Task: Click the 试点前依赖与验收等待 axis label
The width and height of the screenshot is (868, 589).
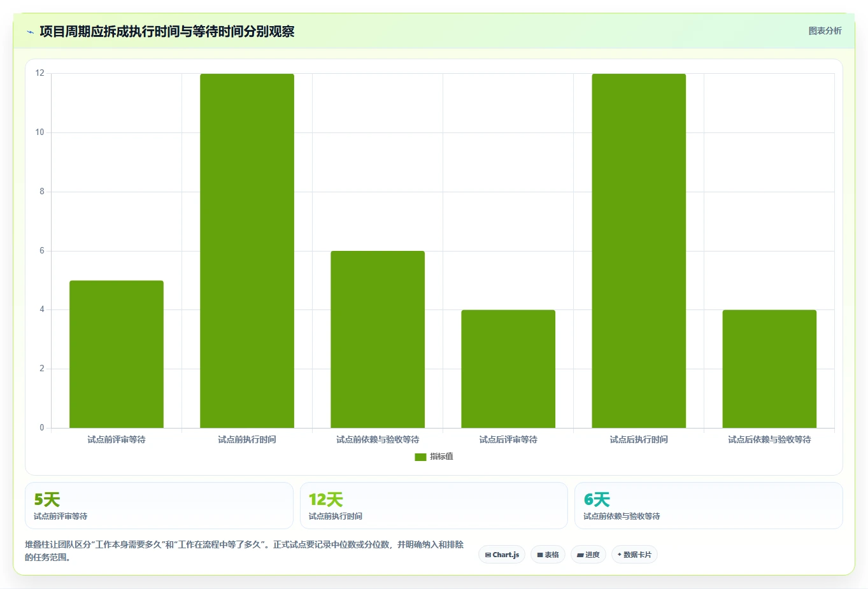Action: click(x=378, y=439)
